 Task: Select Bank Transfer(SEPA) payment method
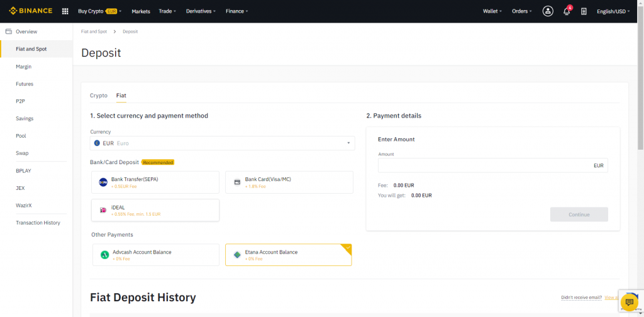[155, 182]
